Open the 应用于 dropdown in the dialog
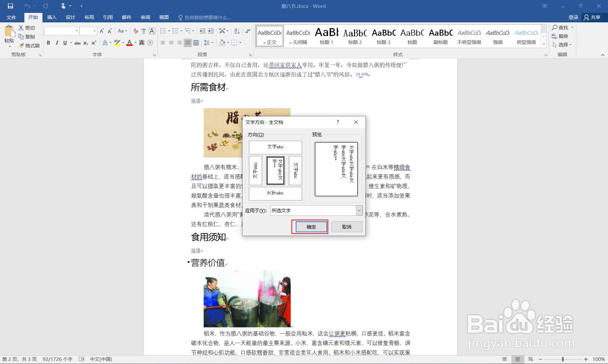This screenshot has height=364, width=608. [x=359, y=210]
